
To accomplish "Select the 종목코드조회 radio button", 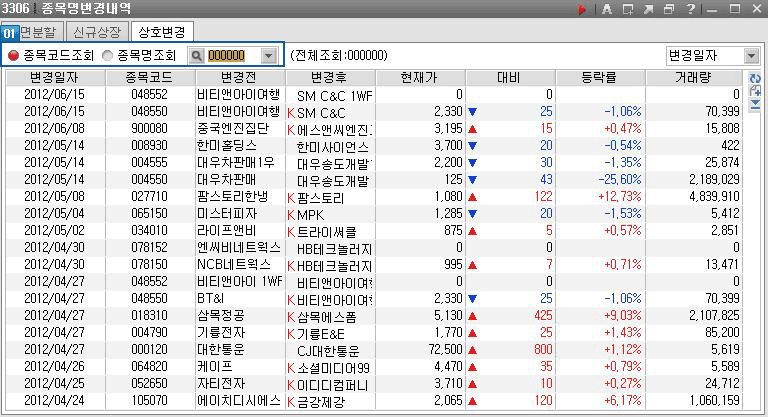I will [x=13, y=55].
